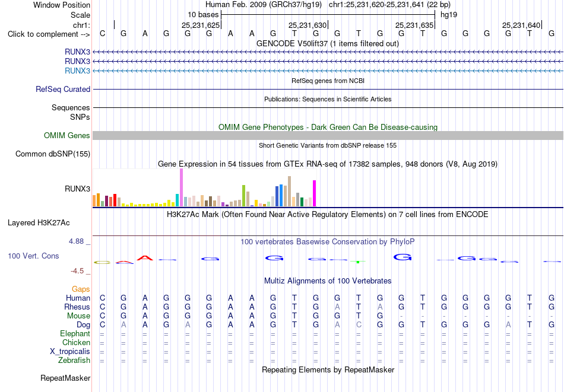Click coordinate label 25,231,635
The width and height of the screenshot is (564, 392).
click(414, 25)
